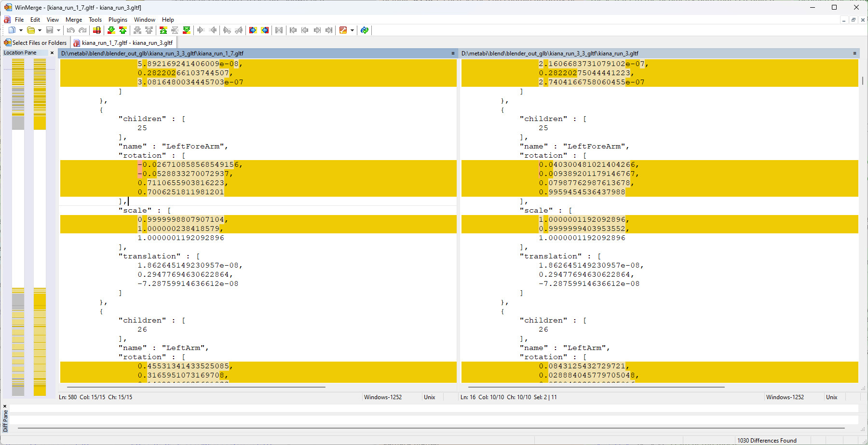Copy all differences to the left
This screenshot has width=868, height=445.
coord(265,30)
